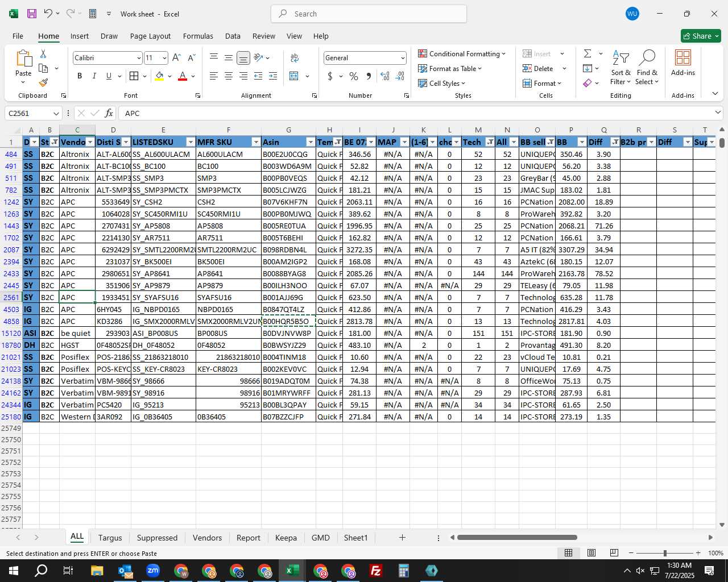Click the Cut scissors icon
728x582 pixels.
point(43,54)
